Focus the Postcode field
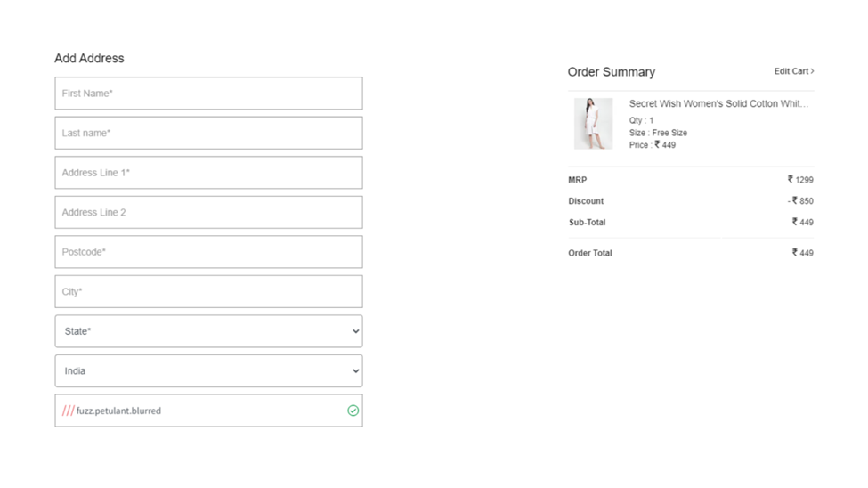The height and width of the screenshot is (488, 868). coord(208,252)
